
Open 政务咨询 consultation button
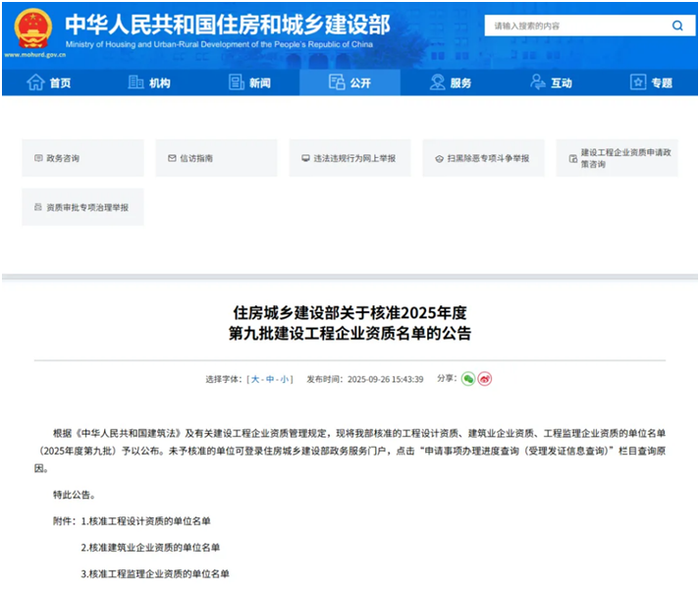coord(82,158)
